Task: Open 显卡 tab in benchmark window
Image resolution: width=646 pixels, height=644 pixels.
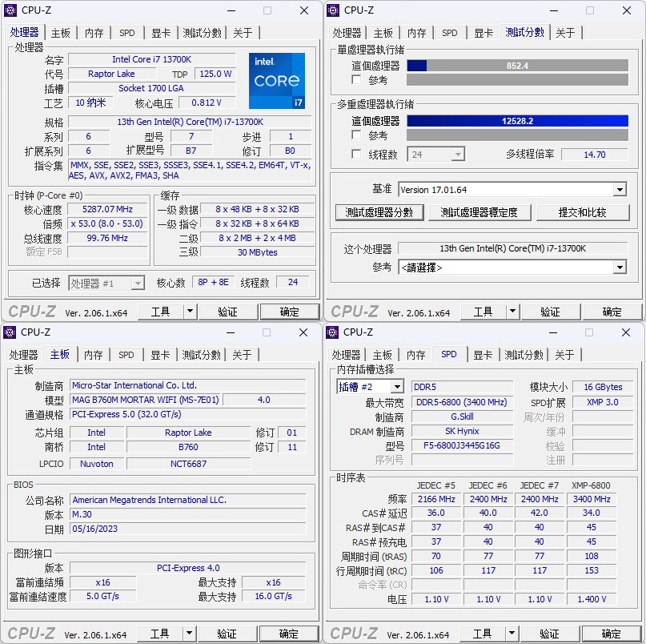Action: click(x=483, y=33)
